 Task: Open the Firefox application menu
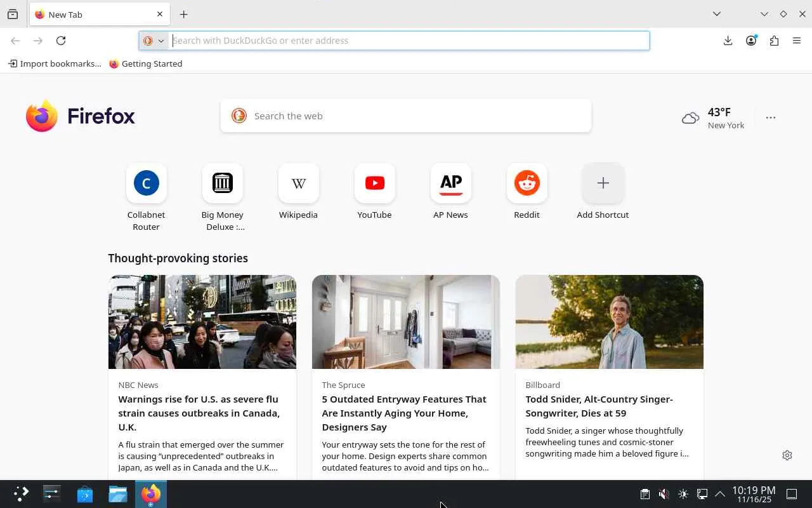point(797,41)
